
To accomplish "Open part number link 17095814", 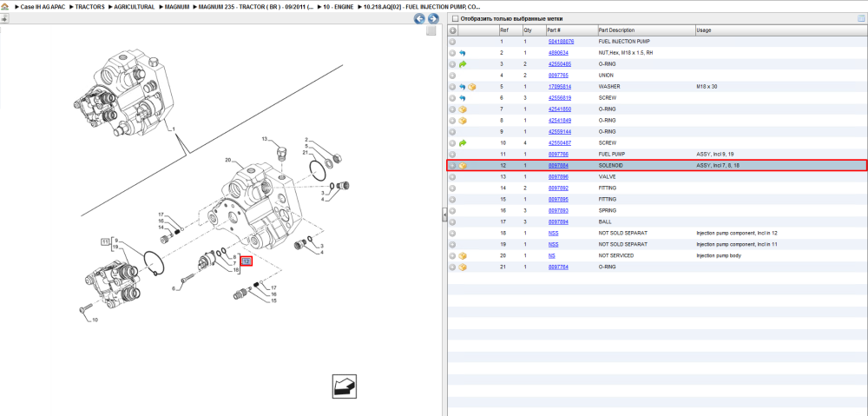I will click(x=560, y=87).
